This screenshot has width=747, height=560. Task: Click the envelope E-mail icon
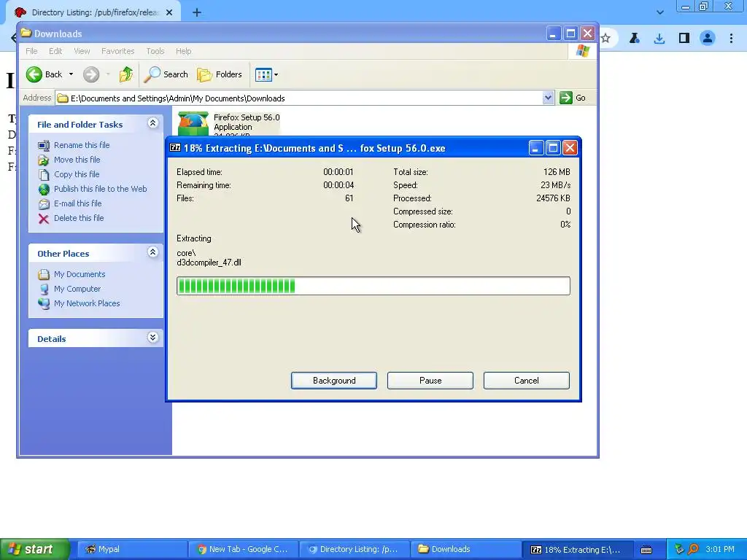pyautogui.click(x=43, y=204)
